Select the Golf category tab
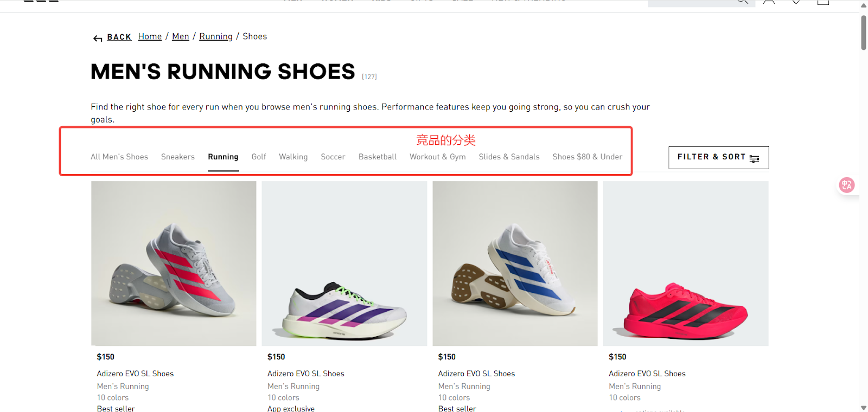868x412 pixels. click(259, 157)
